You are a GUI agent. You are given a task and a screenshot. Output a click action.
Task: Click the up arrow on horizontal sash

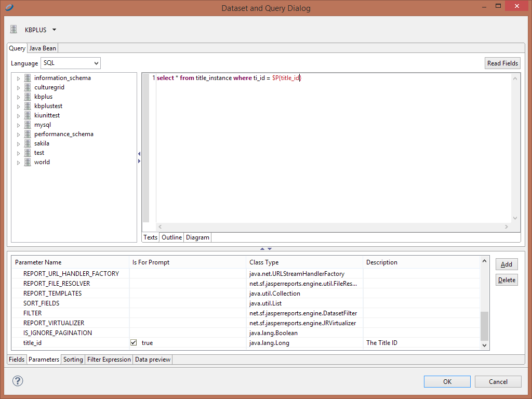tap(262, 249)
